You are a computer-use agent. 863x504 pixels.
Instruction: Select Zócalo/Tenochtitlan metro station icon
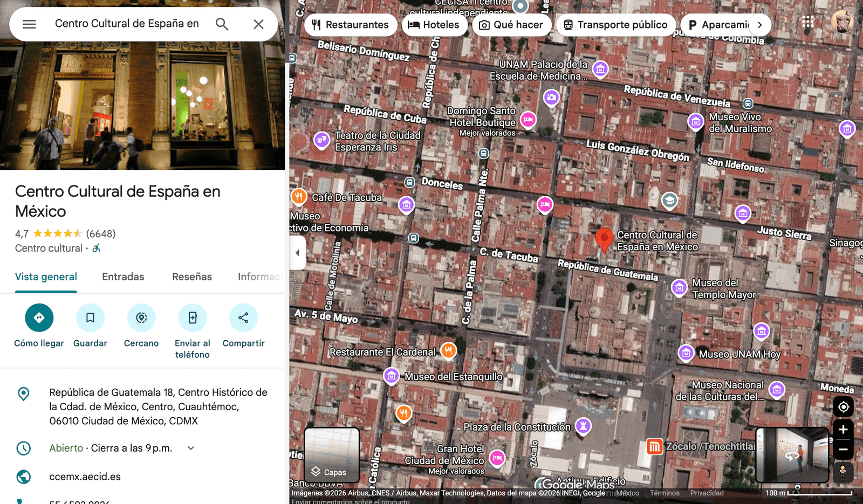tap(655, 446)
